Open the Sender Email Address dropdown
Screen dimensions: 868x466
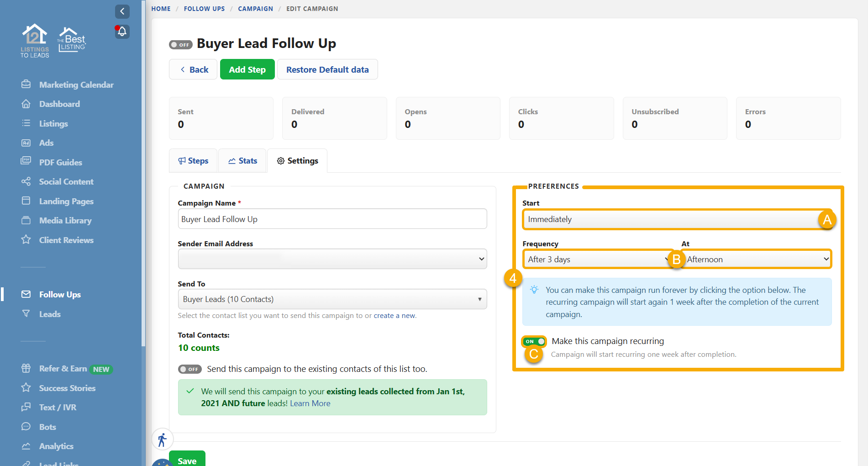coord(332,259)
